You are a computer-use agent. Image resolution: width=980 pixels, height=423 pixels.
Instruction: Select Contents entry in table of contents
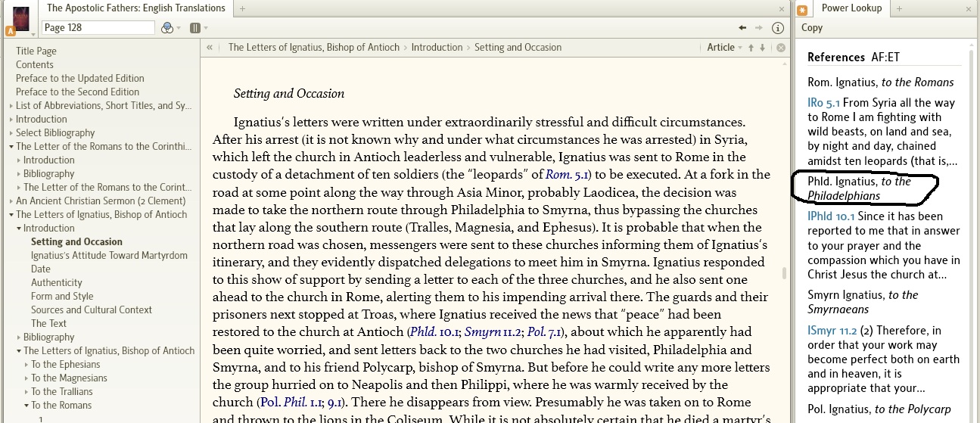point(35,65)
